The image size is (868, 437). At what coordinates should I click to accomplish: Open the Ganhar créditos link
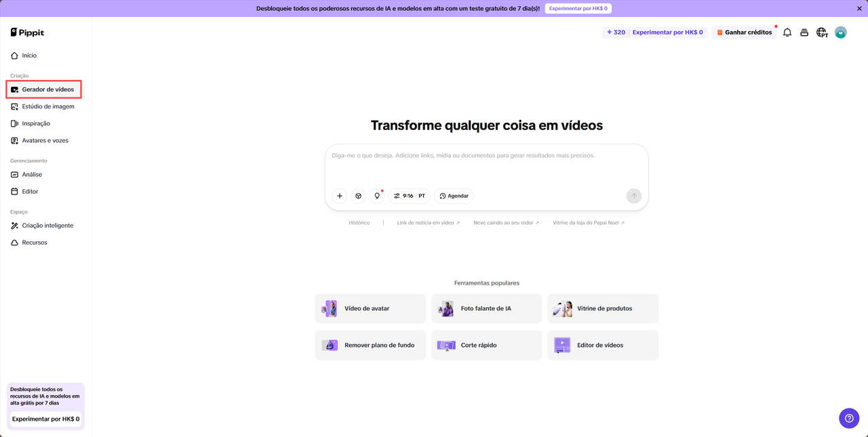tap(744, 32)
